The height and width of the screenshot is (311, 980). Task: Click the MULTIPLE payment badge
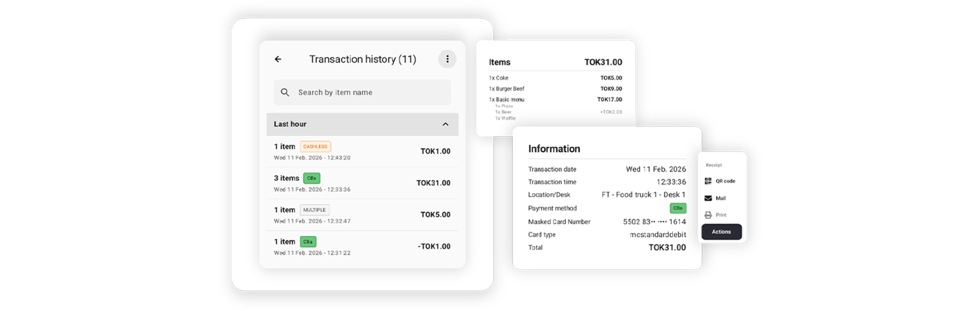[314, 210]
